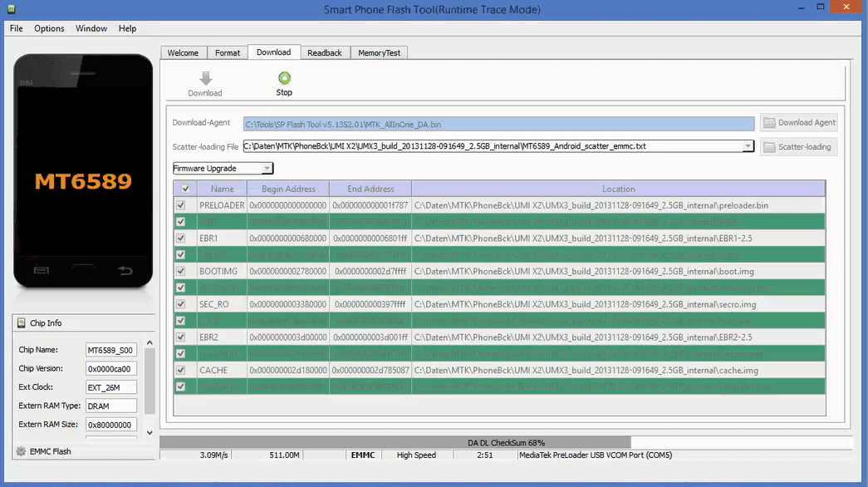
Task: Open the Window menu
Action: pos(91,28)
